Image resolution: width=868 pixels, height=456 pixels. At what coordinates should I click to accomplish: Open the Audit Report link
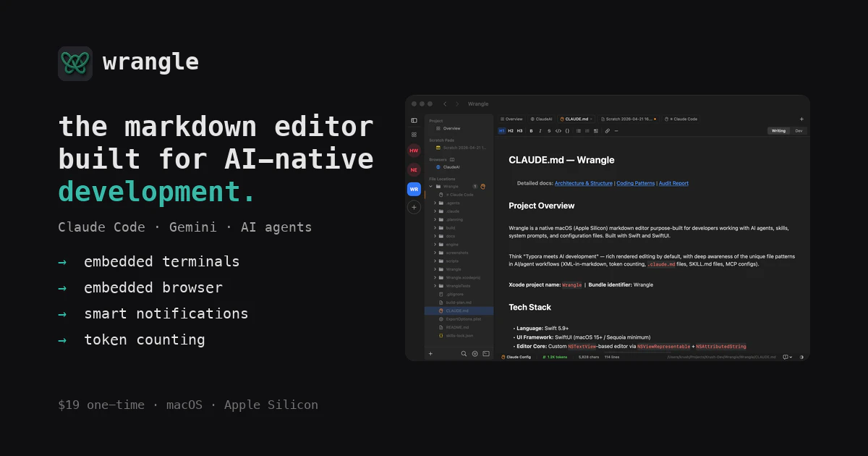point(673,183)
